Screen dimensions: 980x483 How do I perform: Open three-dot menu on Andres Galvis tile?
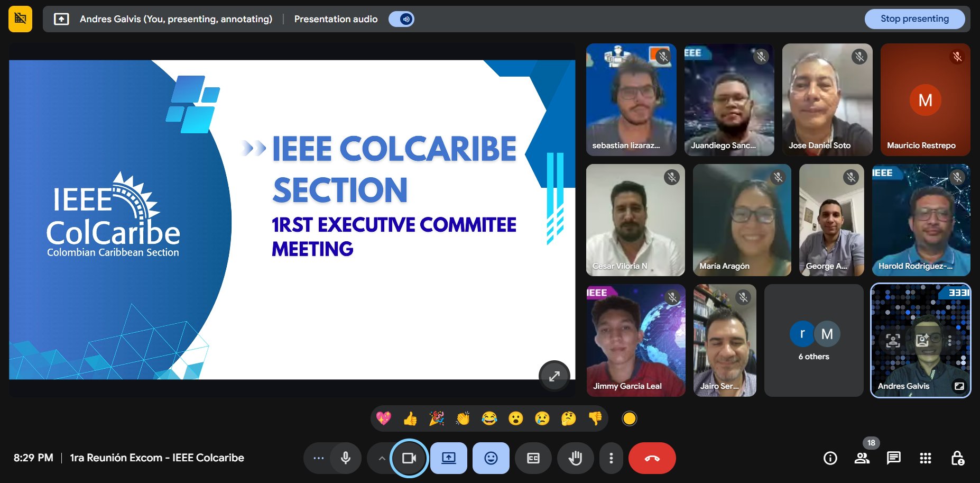pos(950,340)
